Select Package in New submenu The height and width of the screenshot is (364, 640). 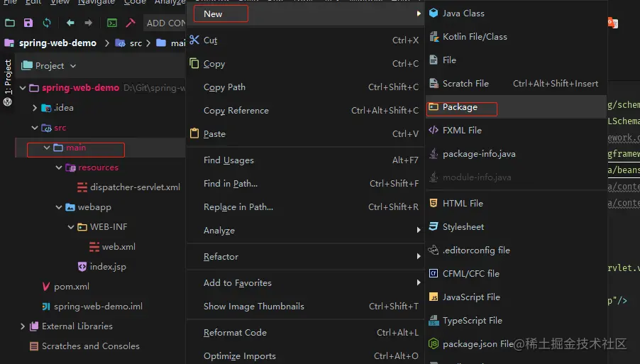click(x=516, y=107)
